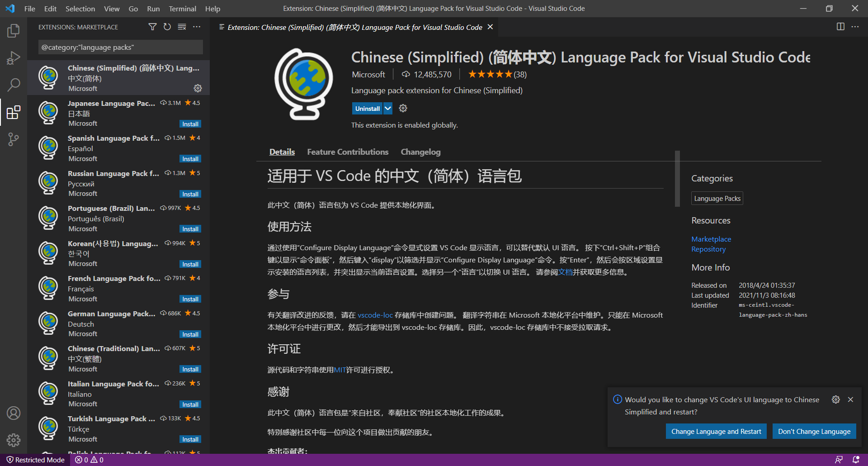Screen dimensions: 868x466
Task: Install the French Language Pack
Action: [190, 299]
